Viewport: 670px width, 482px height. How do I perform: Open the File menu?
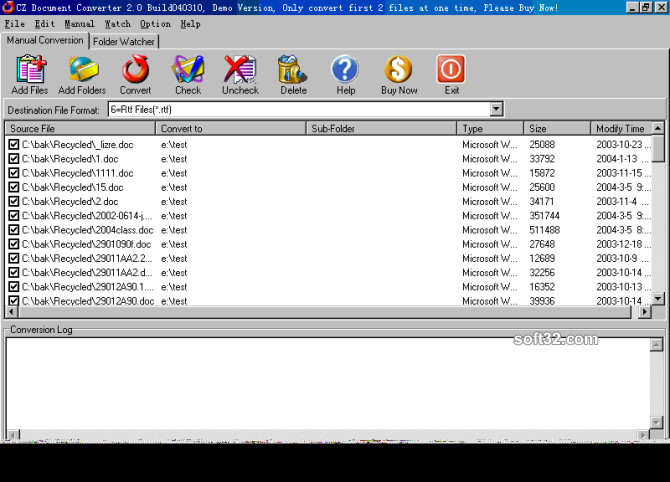(15, 24)
